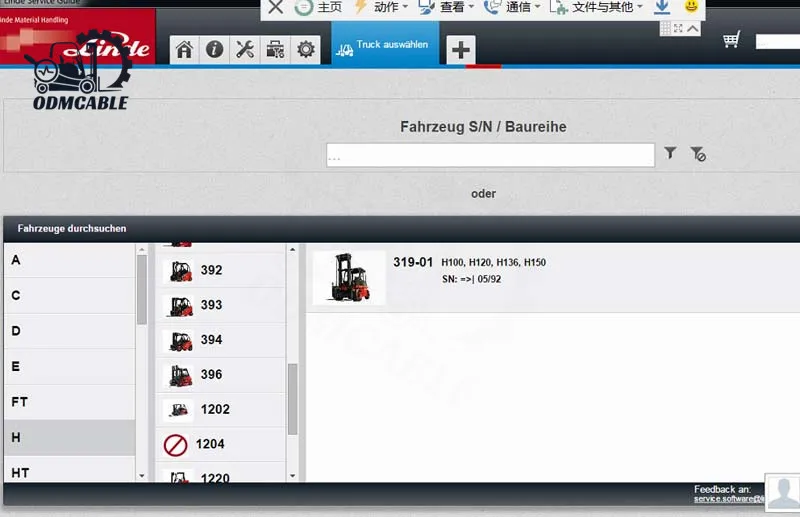The image size is (800, 517).
Task: Open the wrench and screwdriver tools icon
Action: [x=245, y=50]
